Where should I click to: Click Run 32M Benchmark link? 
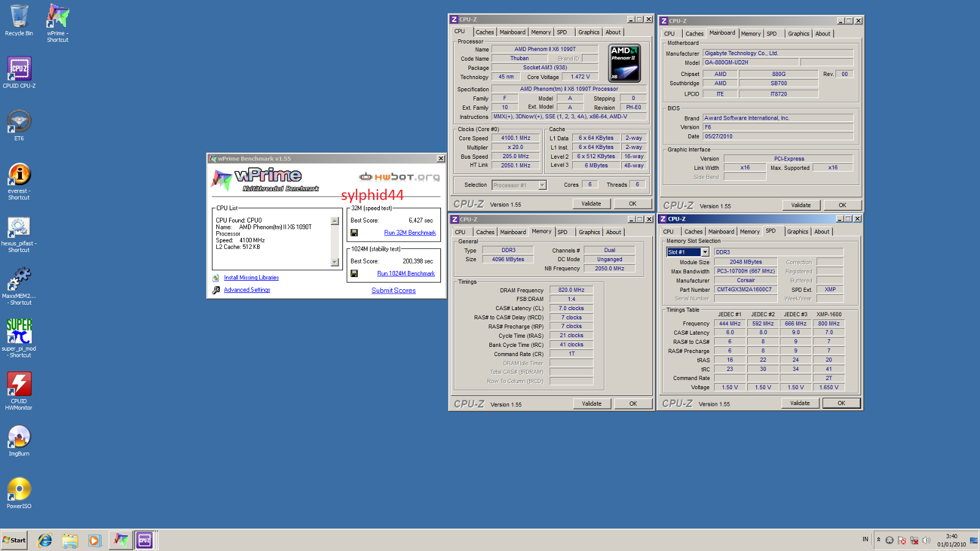click(410, 233)
